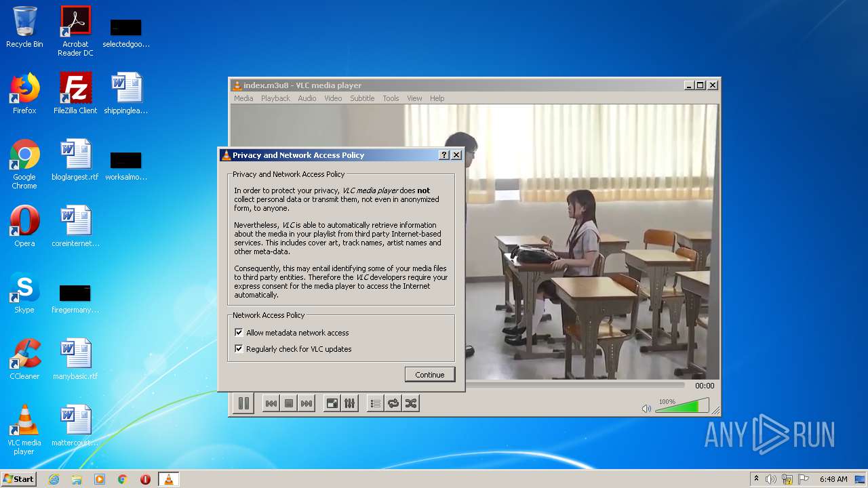Click dialog help question mark button

click(444, 155)
